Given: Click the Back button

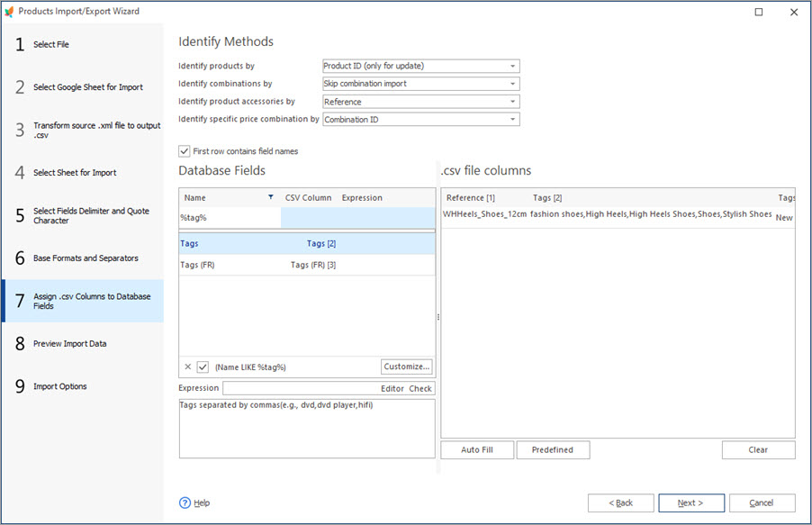Looking at the screenshot, I should pyautogui.click(x=621, y=502).
